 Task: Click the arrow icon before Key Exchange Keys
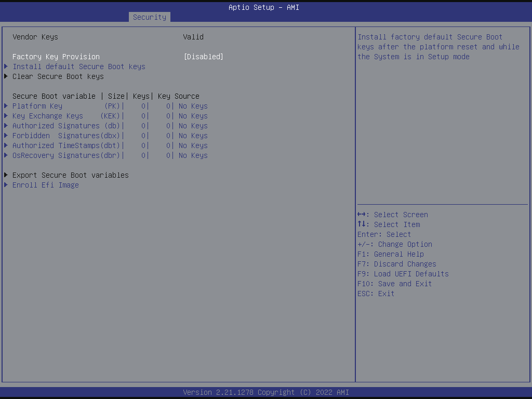[6, 116]
